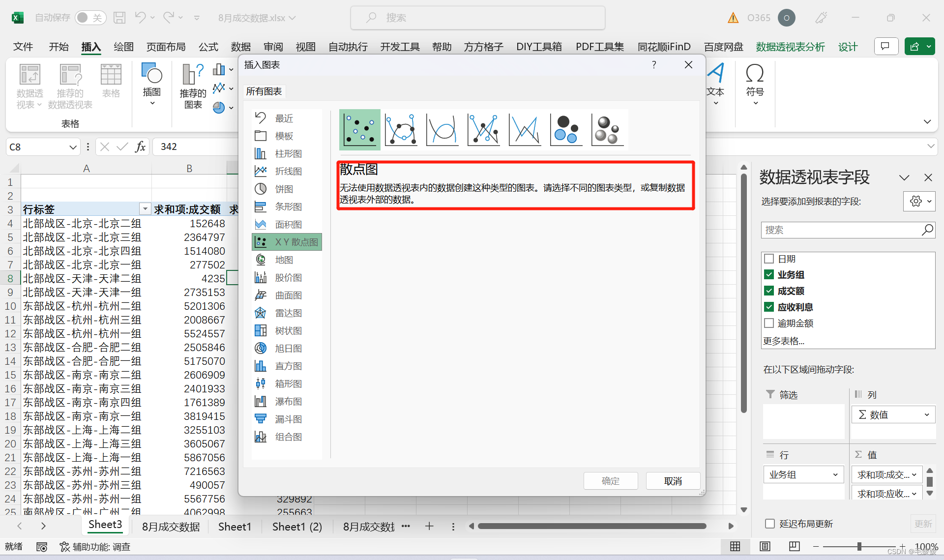
Task: Choose 漏斗图 chart type in list
Action: 287,419
